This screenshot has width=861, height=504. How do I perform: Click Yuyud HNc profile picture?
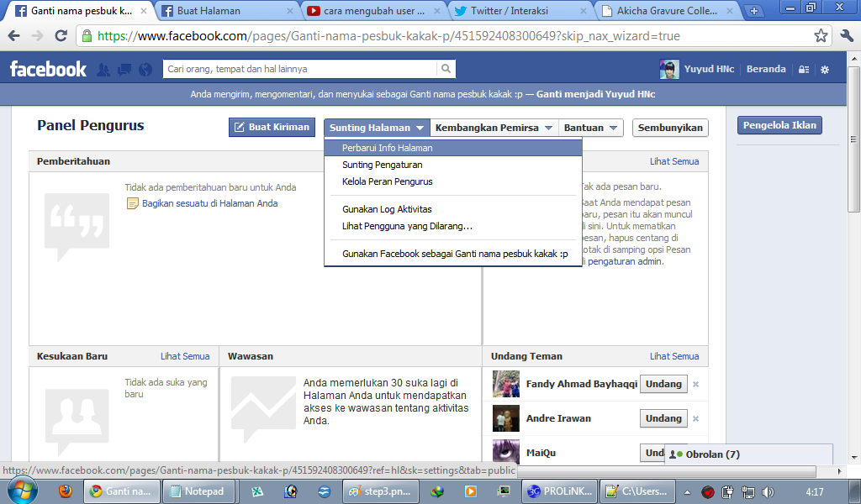[x=669, y=69]
